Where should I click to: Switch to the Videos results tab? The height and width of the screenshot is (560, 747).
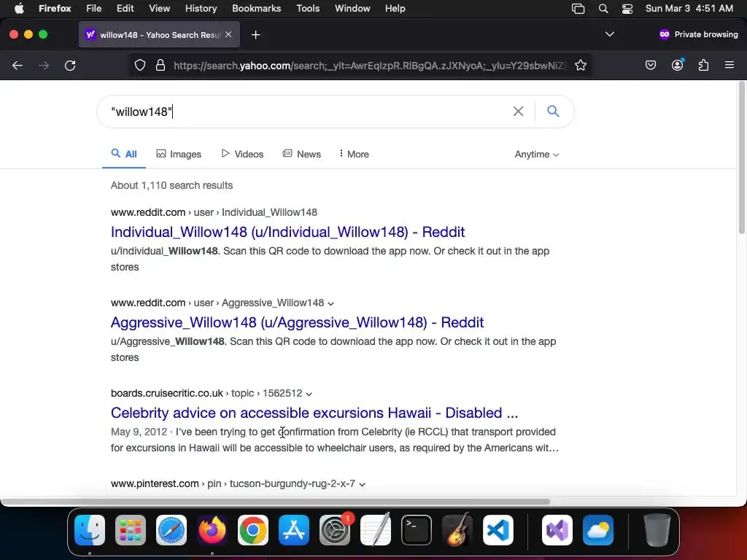point(242,155)
